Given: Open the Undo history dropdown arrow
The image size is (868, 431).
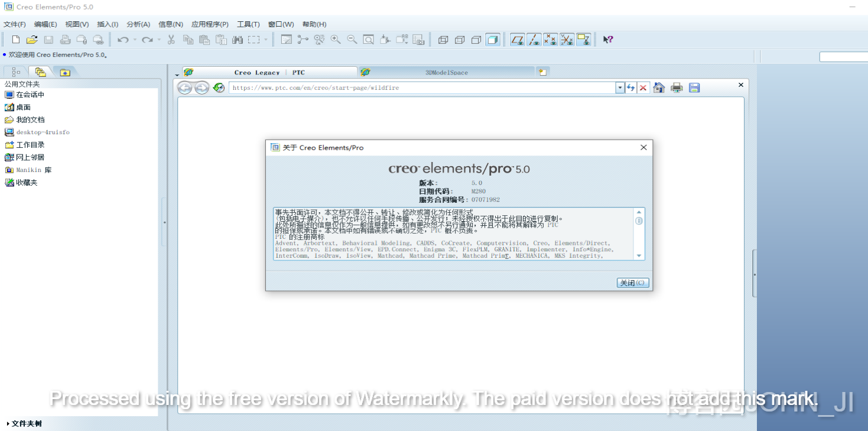Looking at the screenshot, I should [x=134, y=40].
